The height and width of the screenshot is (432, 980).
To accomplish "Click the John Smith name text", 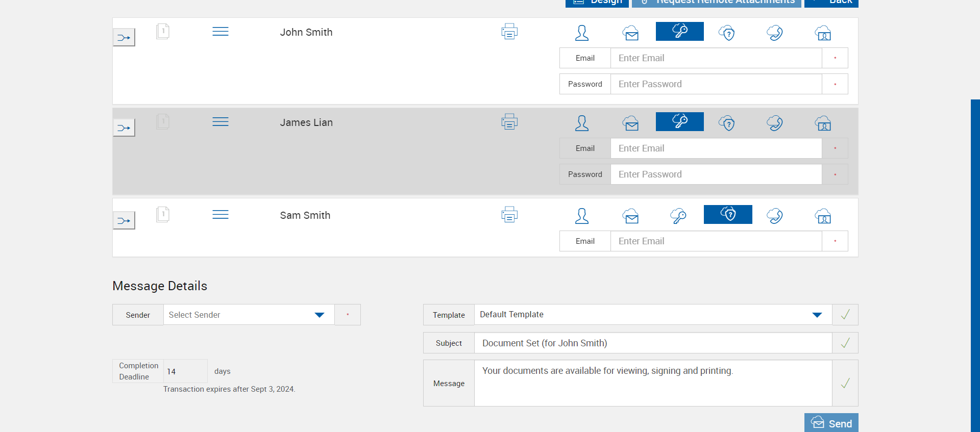I will [306, 32].
